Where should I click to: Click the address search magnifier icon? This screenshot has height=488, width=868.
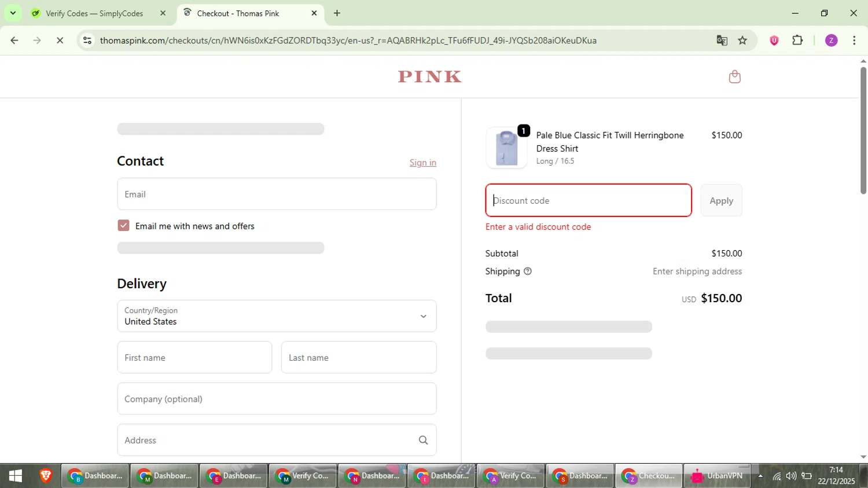(x=423, y=440)
